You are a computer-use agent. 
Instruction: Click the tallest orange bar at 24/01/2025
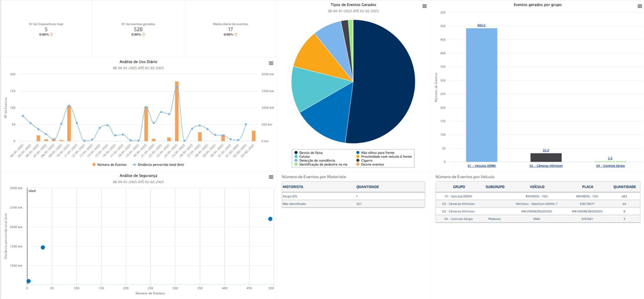click(177, 111)
